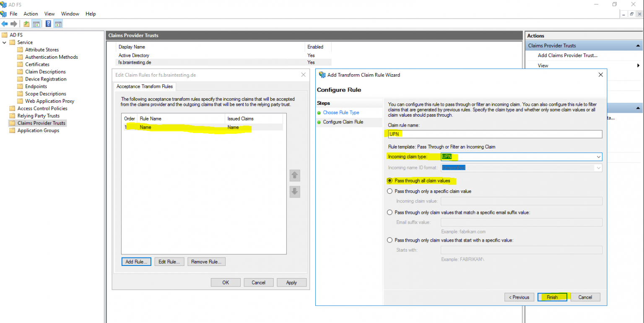The height and width of the screenshot is (323, 644).
Task: Move the rule down with the down arrow
Action: tap(294, 192)
